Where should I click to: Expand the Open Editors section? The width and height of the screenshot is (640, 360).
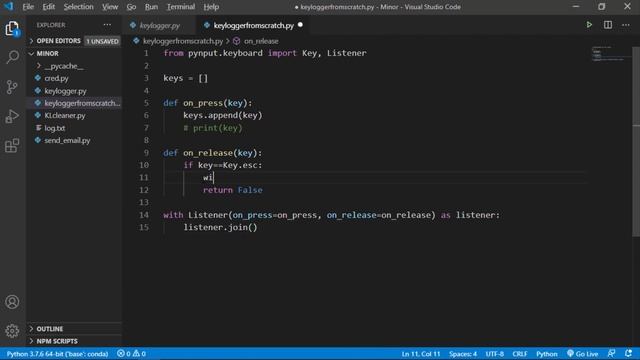[x=58, y=41]
